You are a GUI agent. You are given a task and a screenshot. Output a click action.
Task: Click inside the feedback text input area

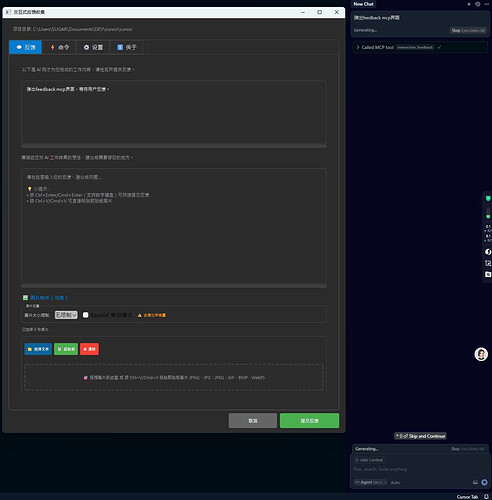click(174, 226)
